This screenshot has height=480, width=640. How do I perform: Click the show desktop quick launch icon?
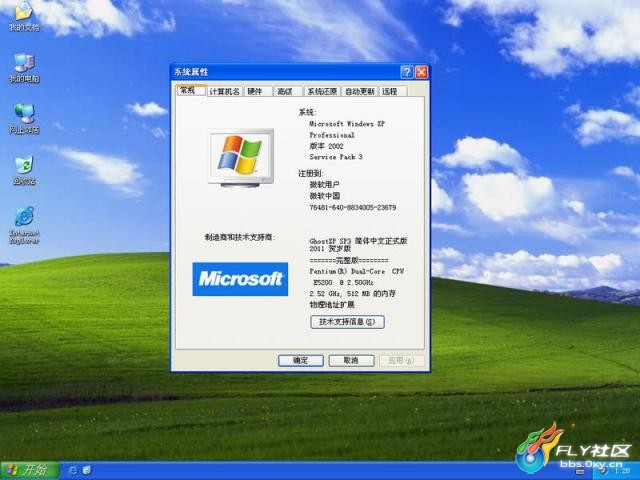87,471
